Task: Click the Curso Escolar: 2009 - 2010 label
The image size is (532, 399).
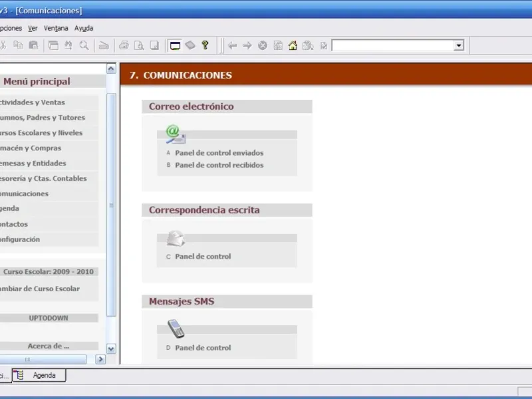Action: point(49,272)
